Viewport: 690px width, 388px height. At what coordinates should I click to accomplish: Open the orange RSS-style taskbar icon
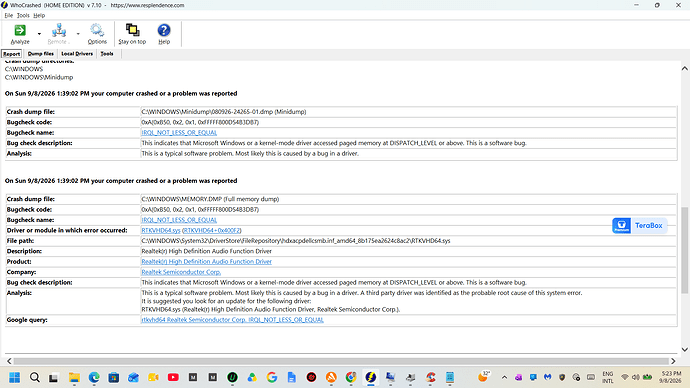tap(331, 377)
